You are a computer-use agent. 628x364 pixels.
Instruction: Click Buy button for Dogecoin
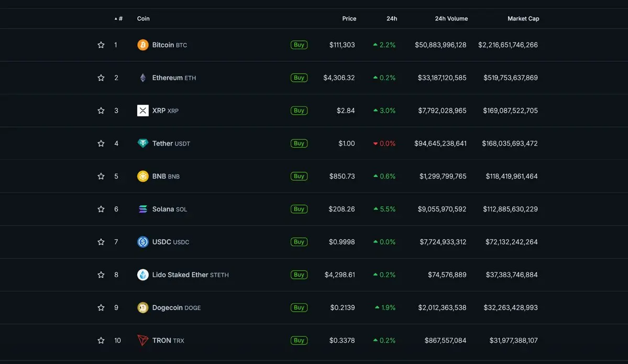click(299, 307)
